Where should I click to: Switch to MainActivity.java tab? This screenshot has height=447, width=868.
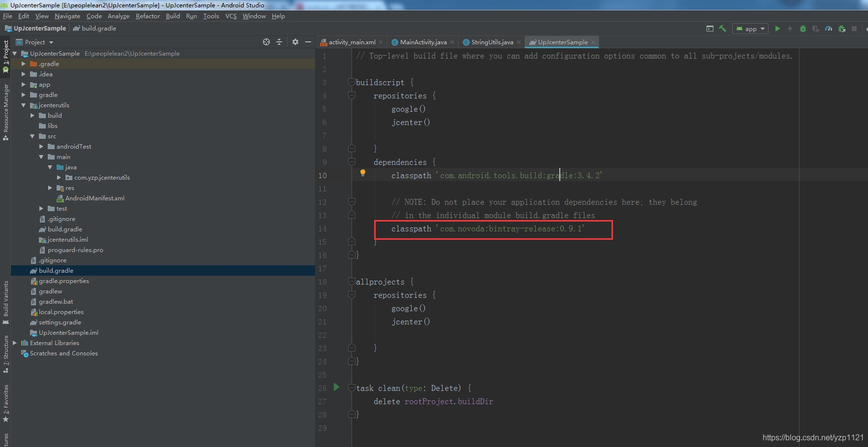pyautogui.click(x=423, y=42)
